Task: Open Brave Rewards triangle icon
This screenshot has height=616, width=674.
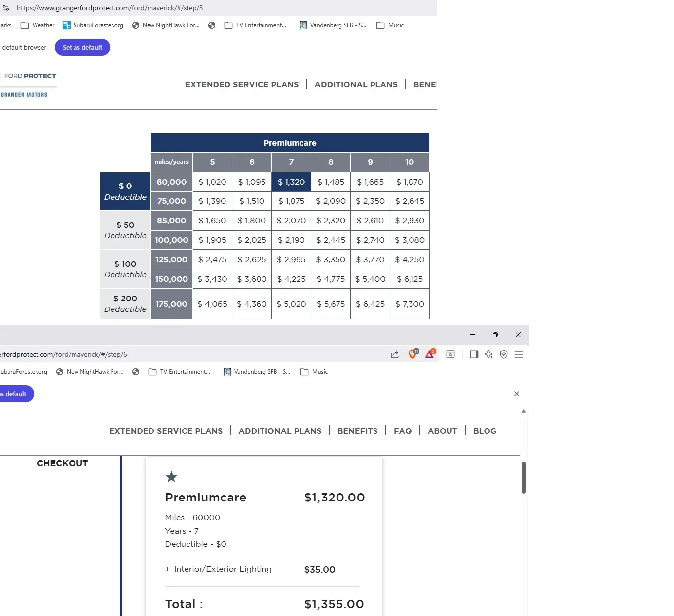Action: pos(430,354)
